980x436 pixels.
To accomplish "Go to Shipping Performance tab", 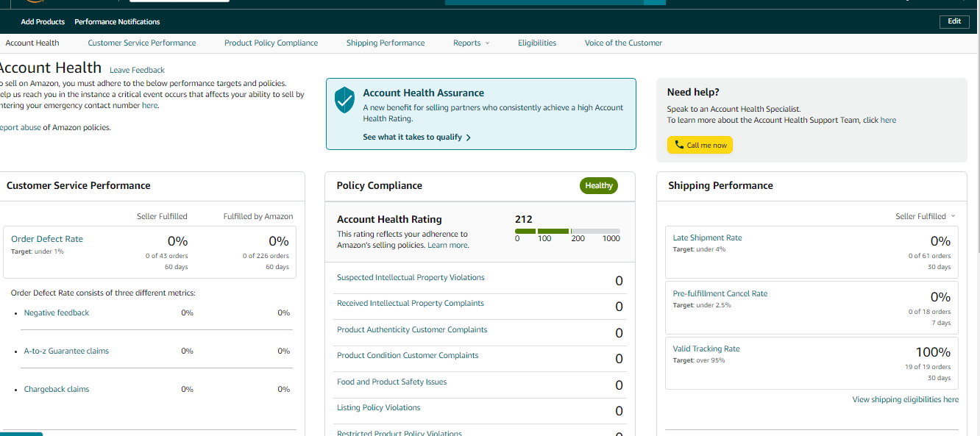I will 386,43.
